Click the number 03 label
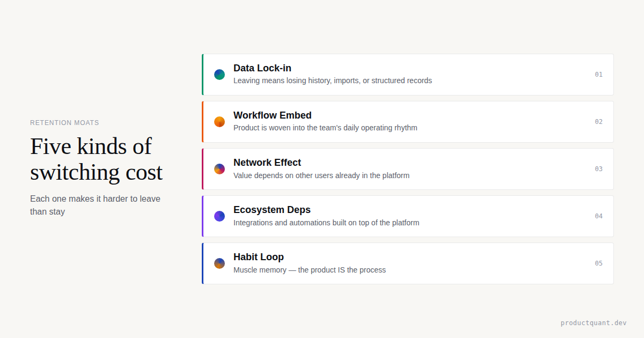This screenshot has width=644, height=338. point(598,169)
